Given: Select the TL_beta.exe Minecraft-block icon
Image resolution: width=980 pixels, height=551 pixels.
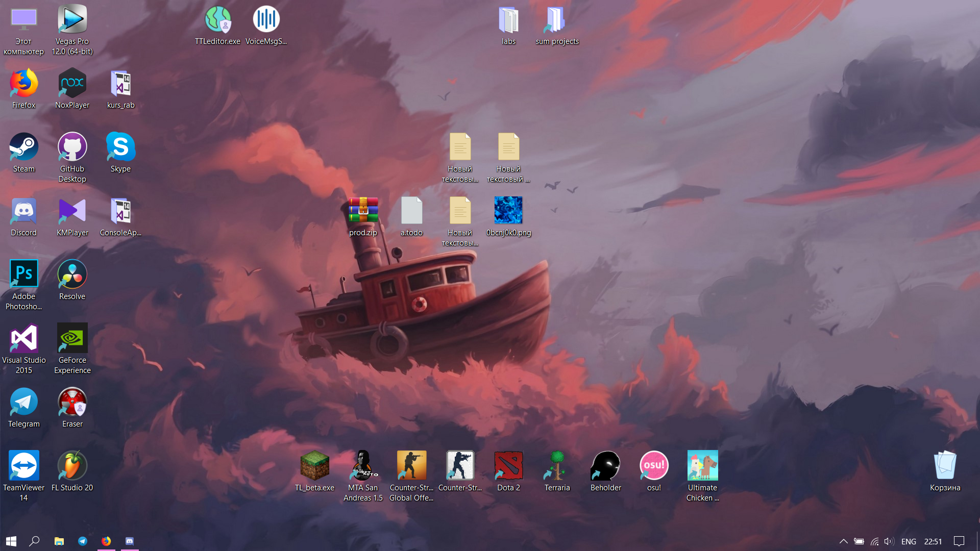Looking at the screenshot, I should click(314, 472).
